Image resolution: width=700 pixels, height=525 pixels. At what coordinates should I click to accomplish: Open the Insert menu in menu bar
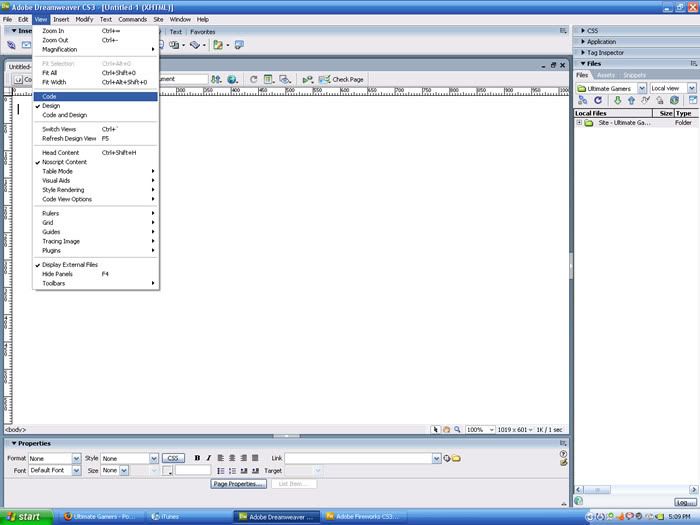[x=61, y=20]
